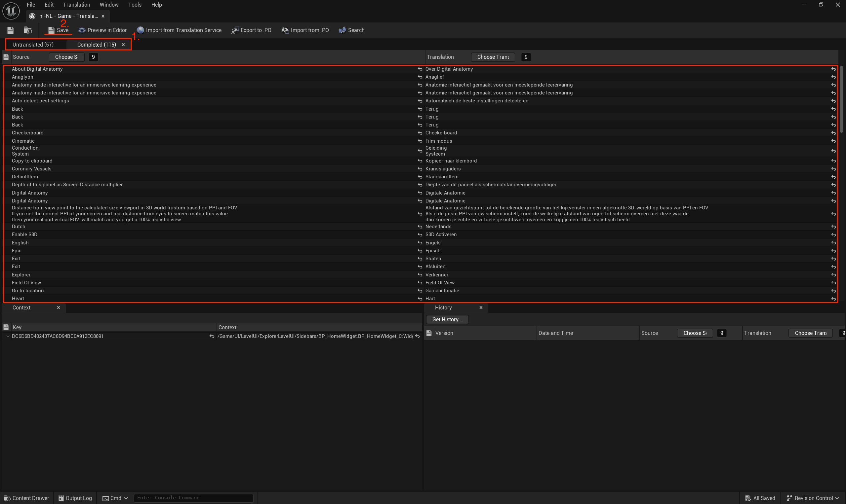This screenshot has height=504, width=846.
Task: Focus the Enter Console Command field
Action: 193,498
